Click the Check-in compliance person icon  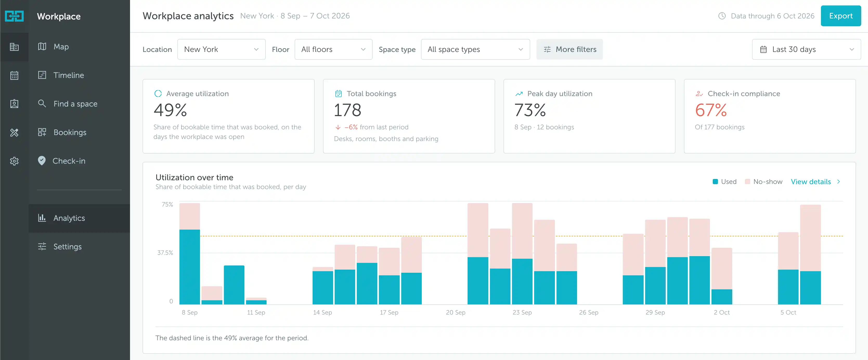pos(699,94)
